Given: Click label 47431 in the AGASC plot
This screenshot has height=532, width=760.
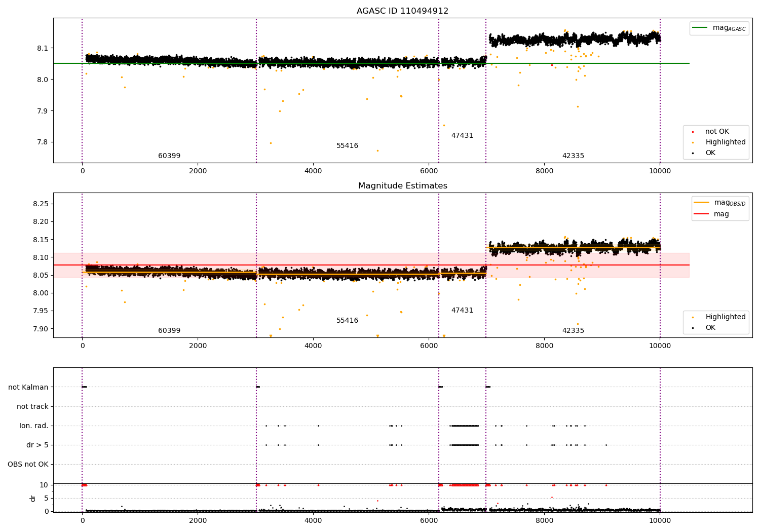Looking at the screenshot, I should pyautogui.click(x=462, y=136).
